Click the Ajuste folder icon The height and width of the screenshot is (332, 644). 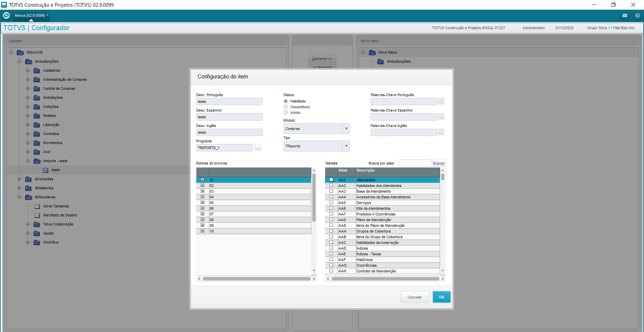[x=37, y=233]
